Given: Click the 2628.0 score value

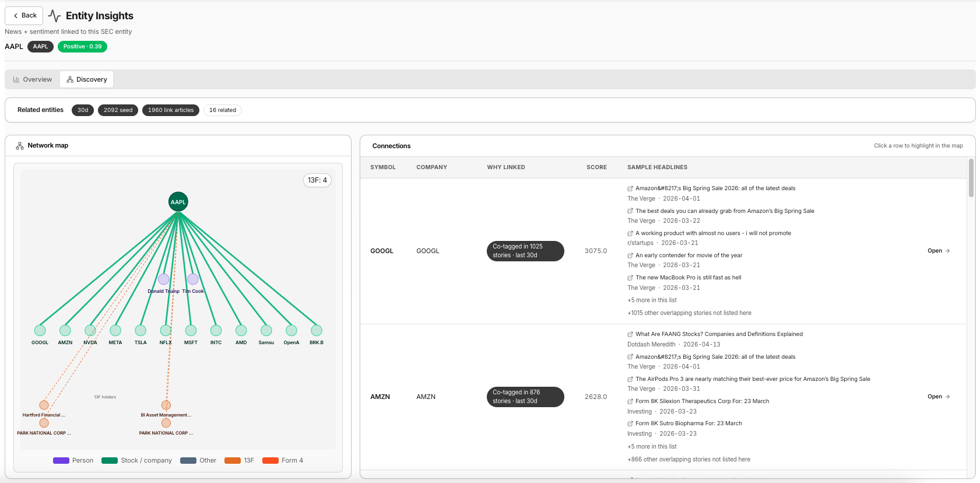Looking at the screenshot, I should (x=596, y=397).
